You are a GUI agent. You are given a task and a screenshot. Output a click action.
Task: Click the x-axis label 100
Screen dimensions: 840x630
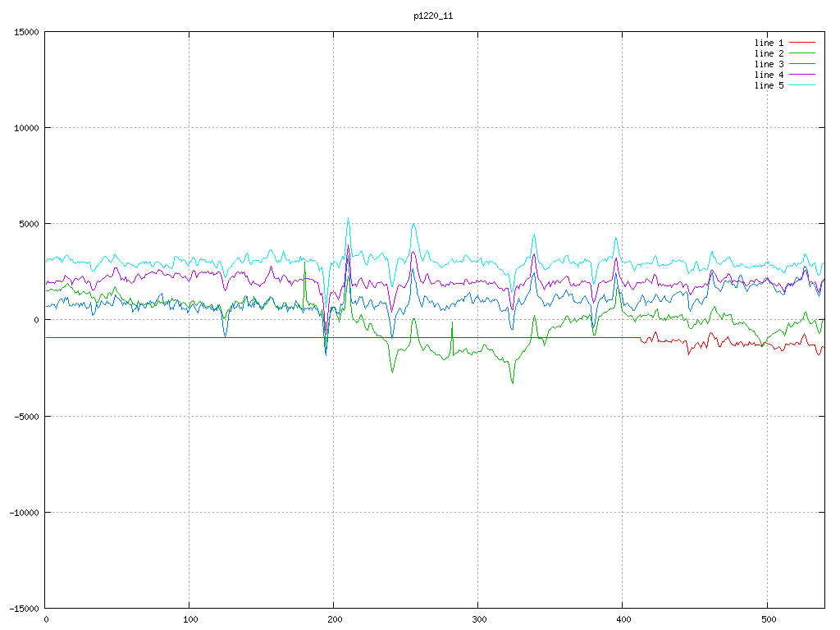coord(190,620)
